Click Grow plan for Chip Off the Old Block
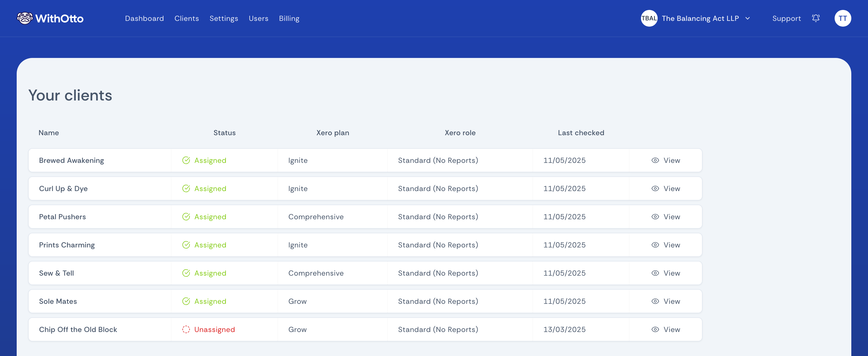Screen dimensions: 868x356 [297, 329]
